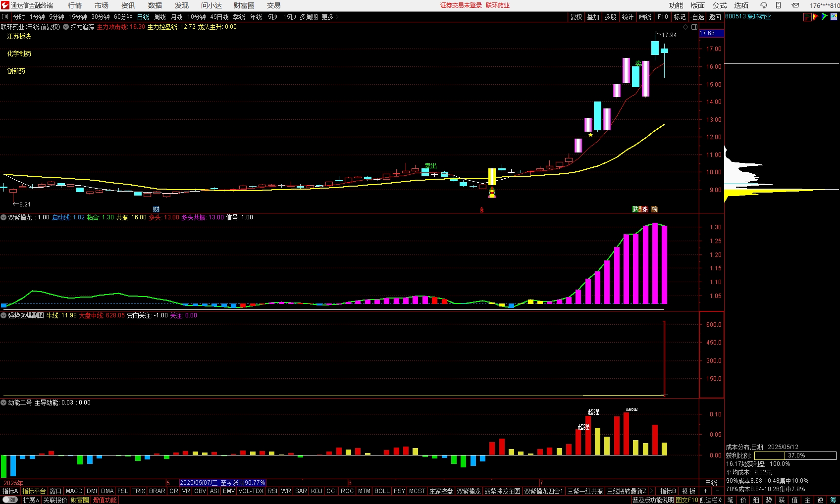Click the 返回 back button
This screenshot has height=504, width=840.
click(x=715, y=17)
